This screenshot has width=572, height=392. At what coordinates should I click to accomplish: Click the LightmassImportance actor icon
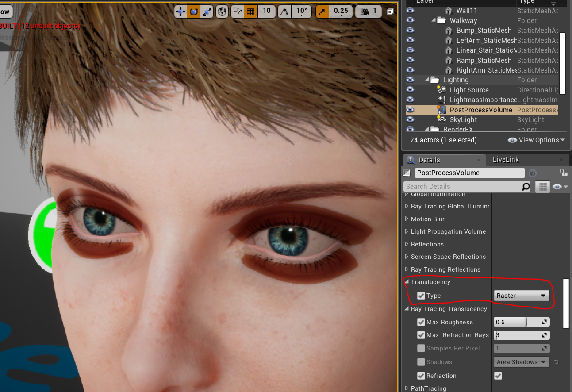[441, 100]
